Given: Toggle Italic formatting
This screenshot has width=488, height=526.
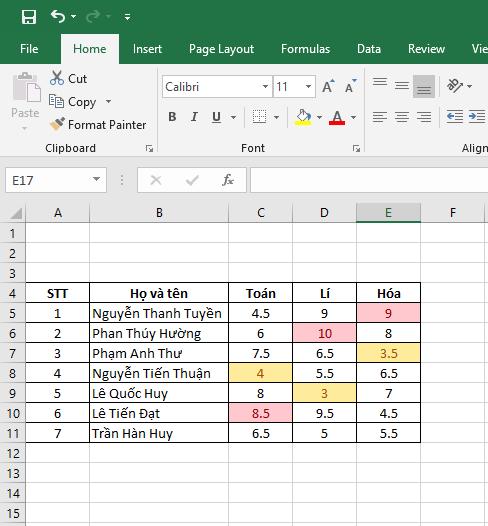Looking at the screenshot, I should [194, 117].
